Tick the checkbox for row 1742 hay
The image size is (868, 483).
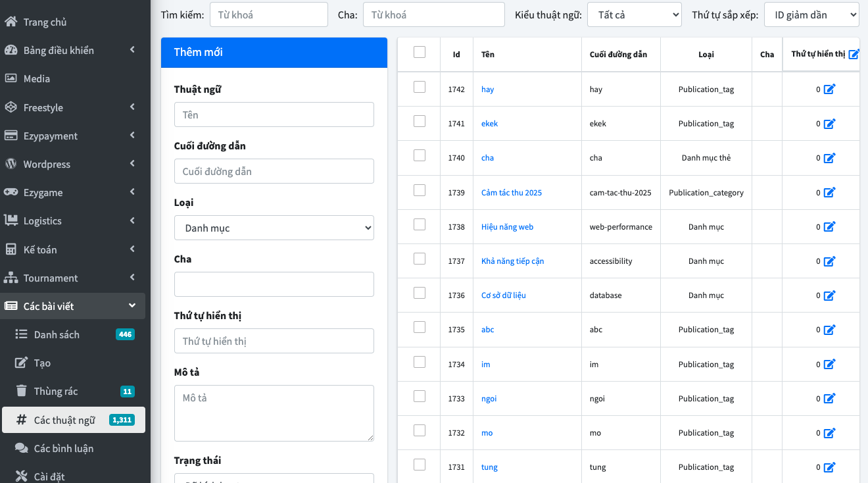pos(420,87)
